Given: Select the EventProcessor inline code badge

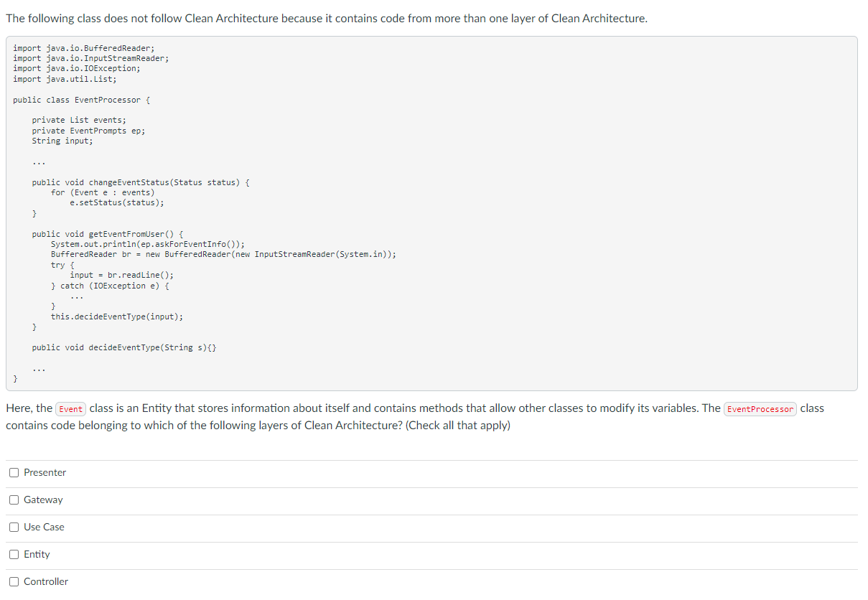Looking at the screenshot, I should tap(760, 408).
